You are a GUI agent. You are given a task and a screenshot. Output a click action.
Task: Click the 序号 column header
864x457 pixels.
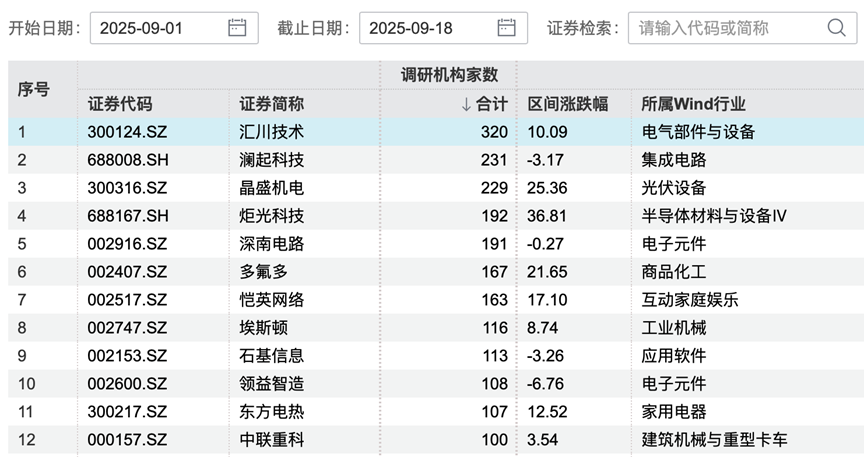coord(33,89)
